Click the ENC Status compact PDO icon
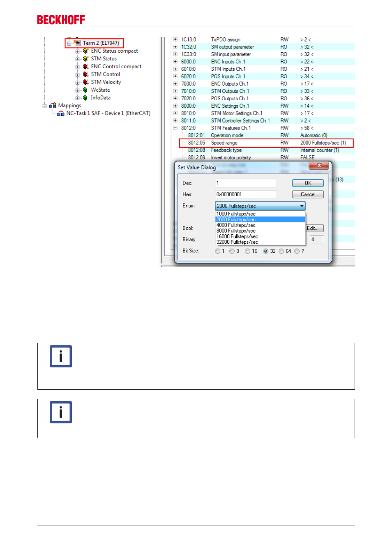 [85, 51]
